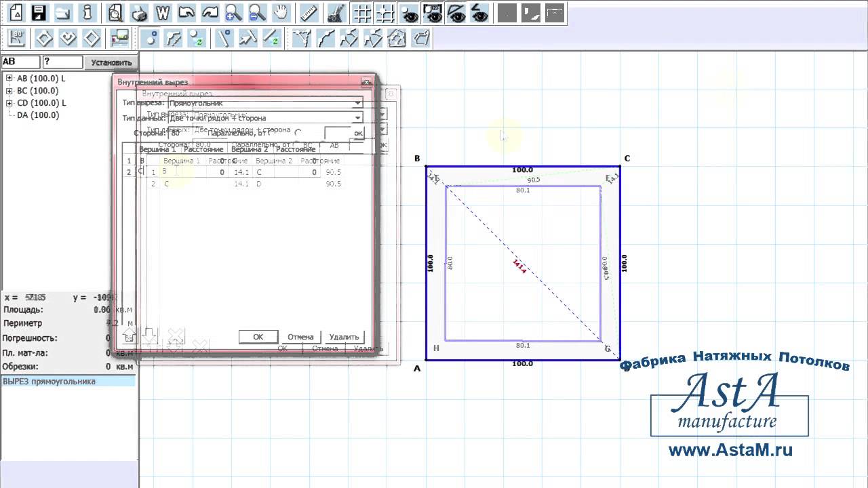The image size is (868, 488).
Task: Select the arrow line tool
Action: click(x=248, y=37)
